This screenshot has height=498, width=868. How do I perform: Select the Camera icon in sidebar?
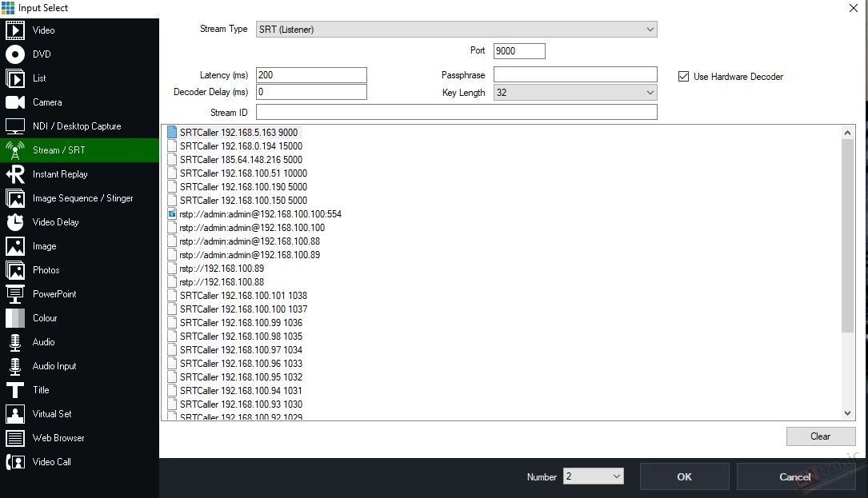click(15, 102)
